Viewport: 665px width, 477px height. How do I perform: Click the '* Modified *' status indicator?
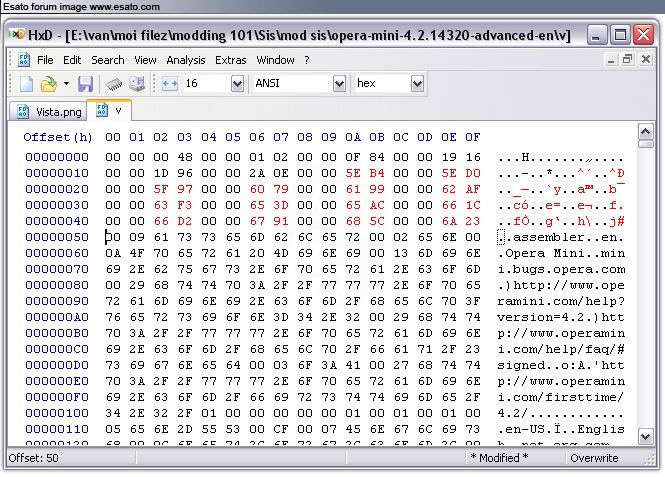[499, 458]
